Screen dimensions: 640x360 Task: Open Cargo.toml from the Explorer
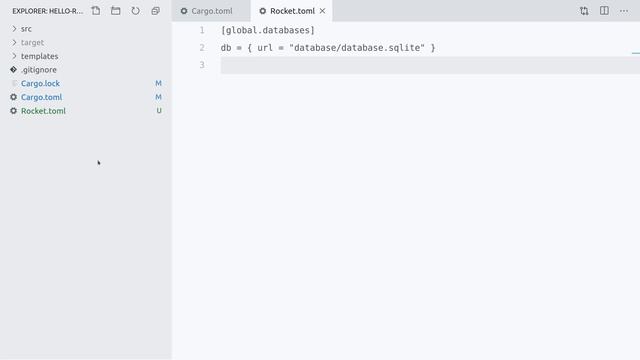click(42, 97)
